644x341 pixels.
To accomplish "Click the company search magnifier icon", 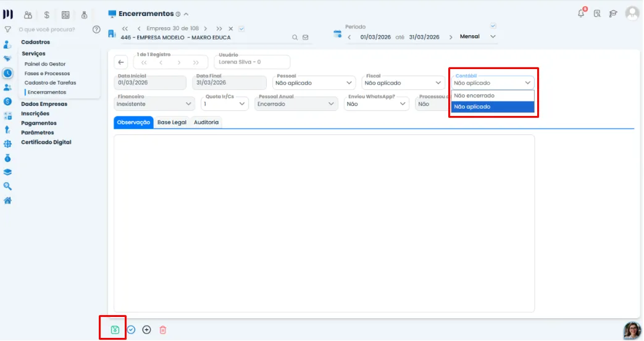I will point(295,38).
